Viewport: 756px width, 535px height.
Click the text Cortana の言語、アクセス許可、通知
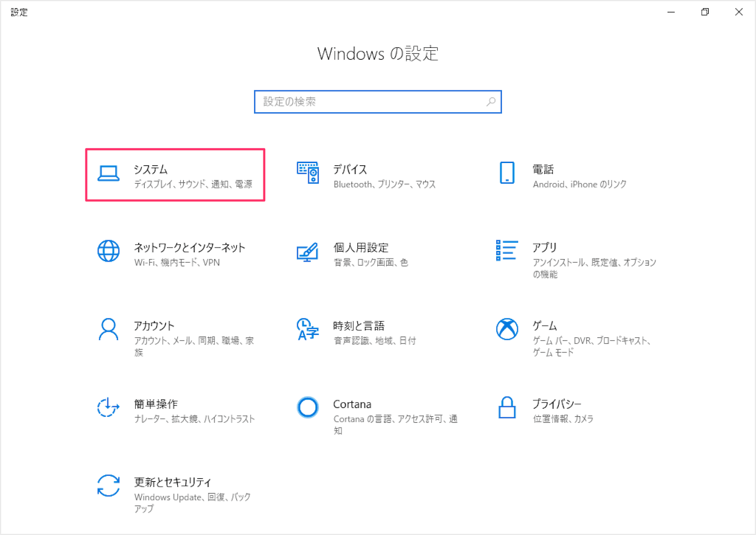(x=396, y=425)
